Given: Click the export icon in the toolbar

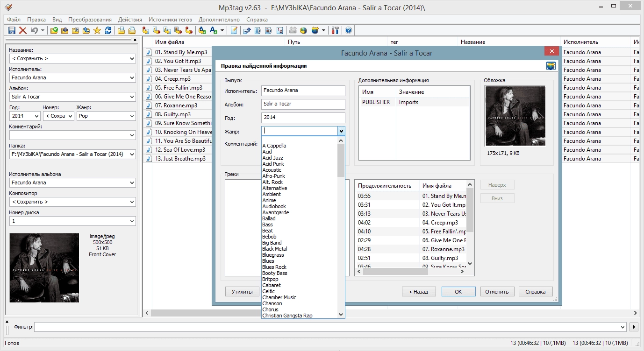Looking at the screenshot, I should click(247, 30).
